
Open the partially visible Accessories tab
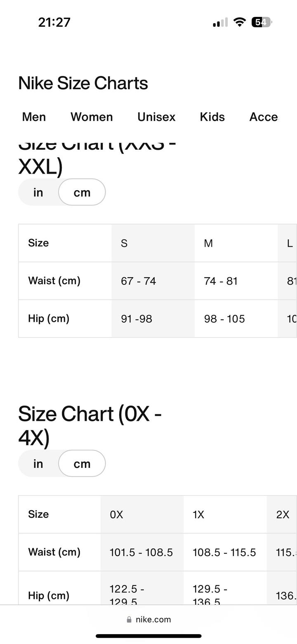264,117
